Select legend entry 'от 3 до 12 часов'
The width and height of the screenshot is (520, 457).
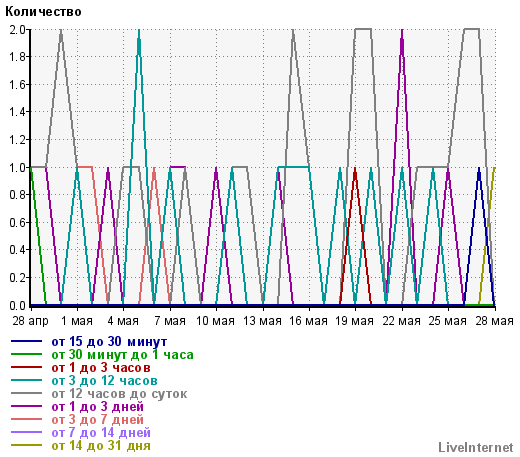(104, 381)
